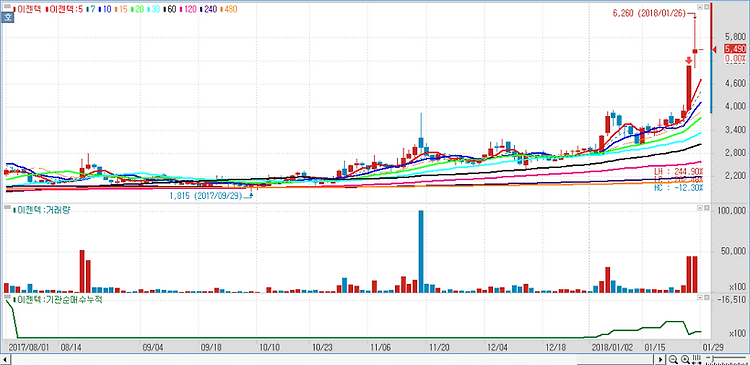Click the red current-price arrow marker
This screenshot has height=365, width=750.
713,49
